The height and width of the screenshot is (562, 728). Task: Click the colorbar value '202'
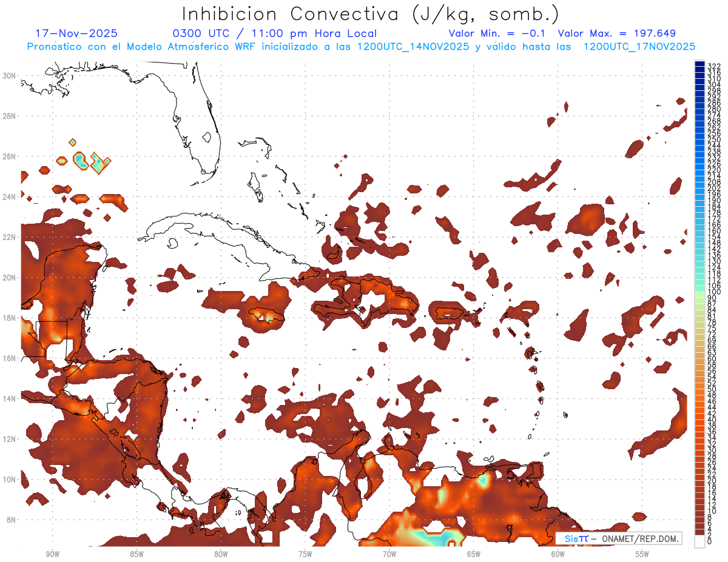click(714, 188)
